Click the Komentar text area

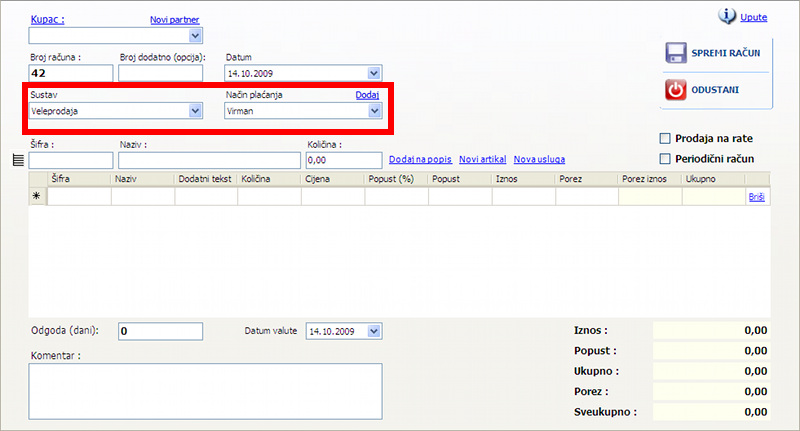[205, 391]
